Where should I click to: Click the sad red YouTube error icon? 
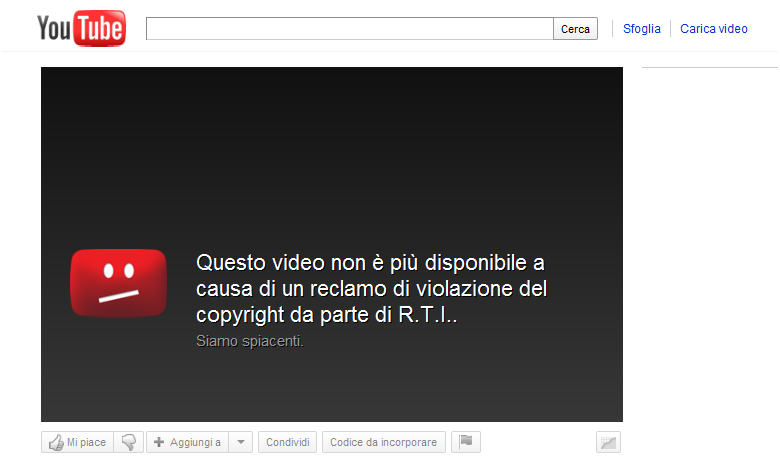[x=118, y=283]
